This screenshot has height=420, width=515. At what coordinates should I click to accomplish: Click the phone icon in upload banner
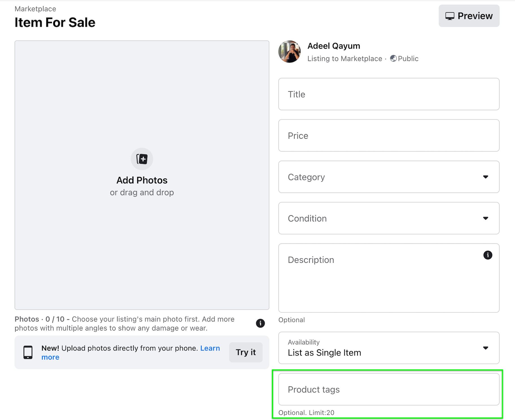tap(28, 352)
